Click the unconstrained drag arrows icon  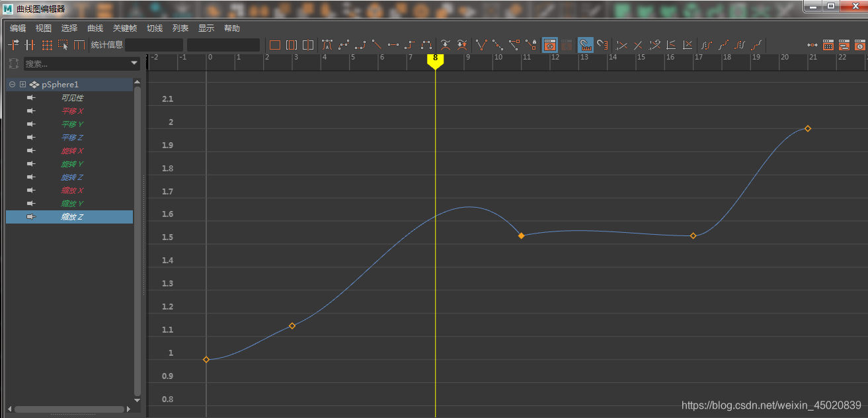click(x=812, y=45)
